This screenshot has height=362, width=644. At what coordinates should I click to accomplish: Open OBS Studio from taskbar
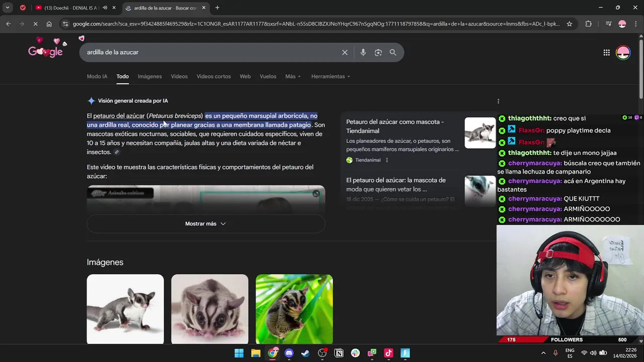[x=323, y=353]
